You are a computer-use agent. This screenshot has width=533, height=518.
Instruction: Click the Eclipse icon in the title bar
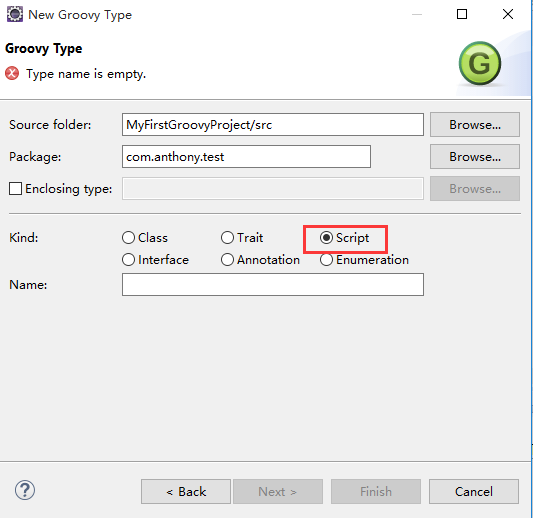coord(15,14)
